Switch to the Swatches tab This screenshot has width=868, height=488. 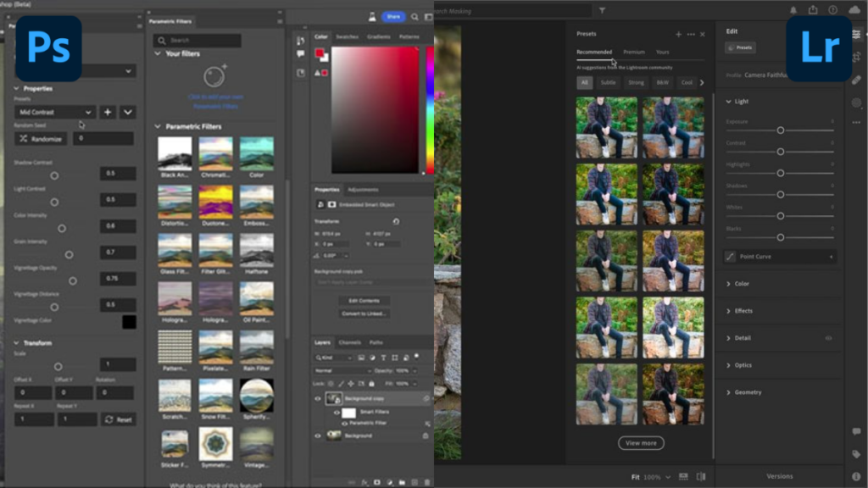[x=348, y=36]
